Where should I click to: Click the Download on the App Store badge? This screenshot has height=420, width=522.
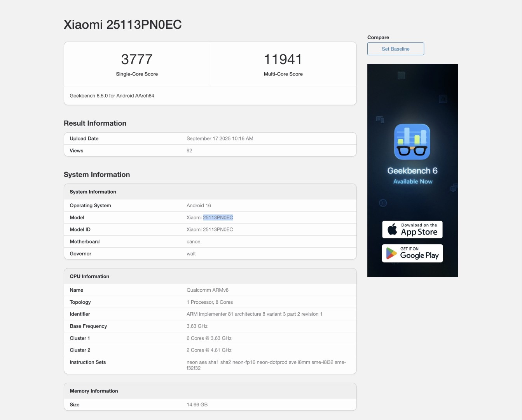point(412,229)
